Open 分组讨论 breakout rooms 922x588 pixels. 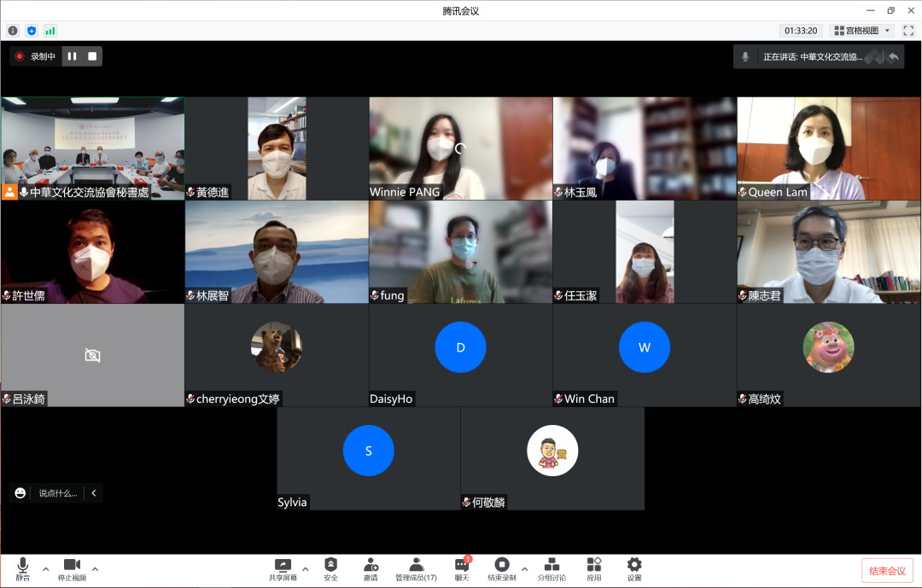coord(551,568)
